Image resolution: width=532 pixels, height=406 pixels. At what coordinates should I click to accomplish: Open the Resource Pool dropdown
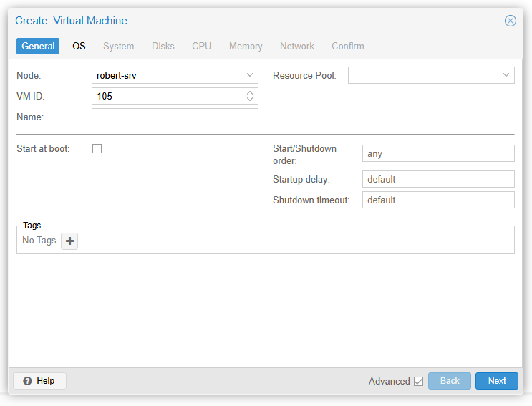[x=506, y=75]
